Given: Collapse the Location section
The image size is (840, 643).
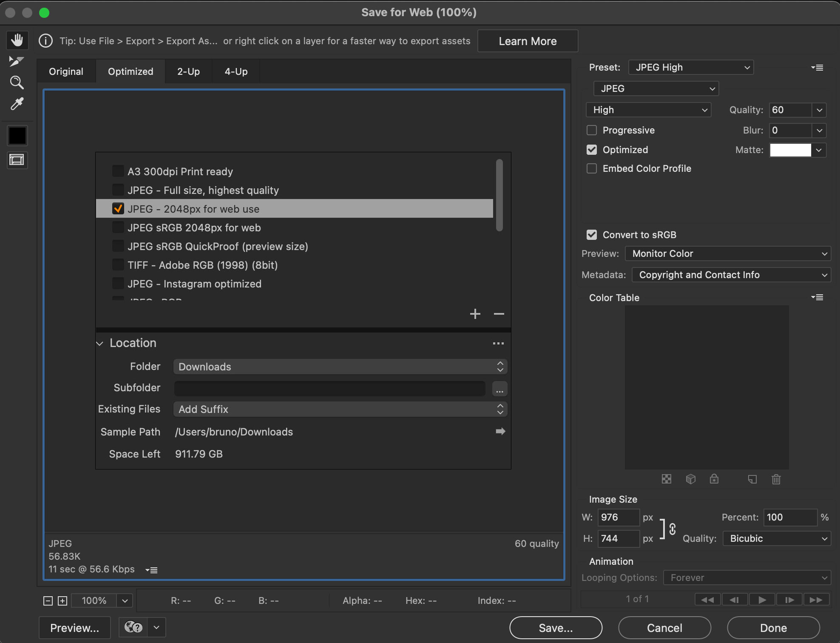Looking at the screenshot, I should point(100,343).
